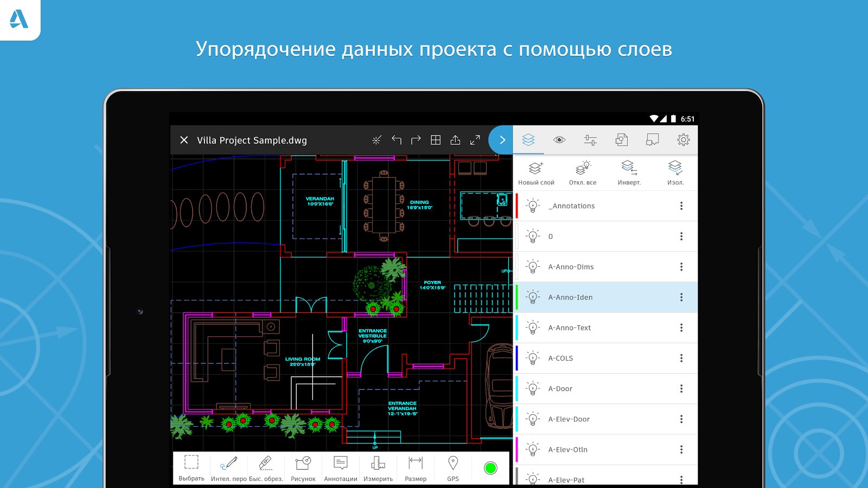Select the Интел. перо smart pen tool
The height and width of the screenshot is (488, 868).
click(228, 468)
